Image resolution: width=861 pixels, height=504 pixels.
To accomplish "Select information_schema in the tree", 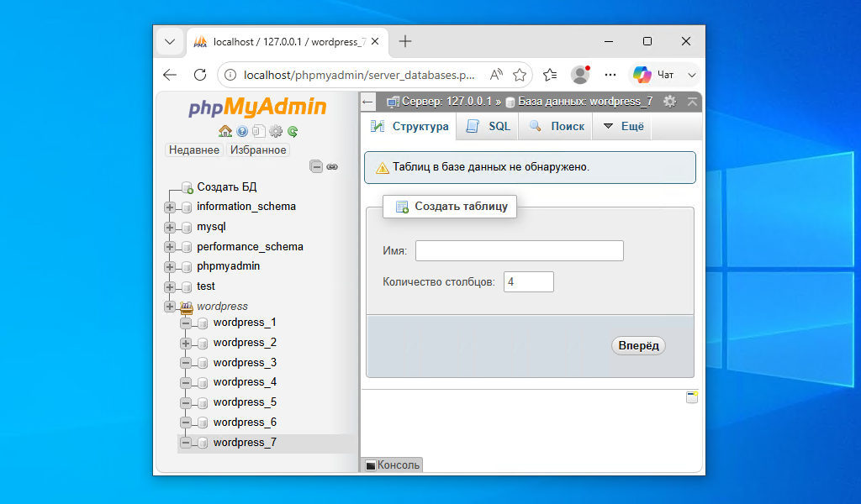I will 246,206.
